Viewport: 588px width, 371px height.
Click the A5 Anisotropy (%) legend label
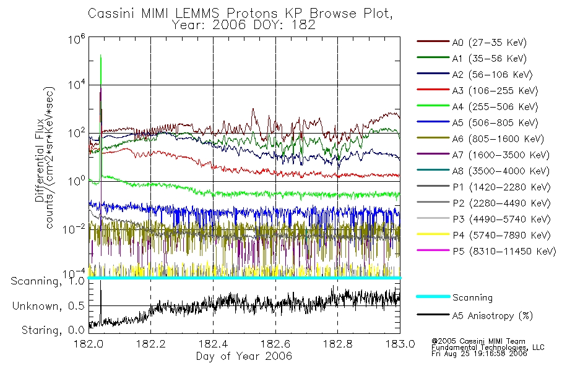point(493,316)
